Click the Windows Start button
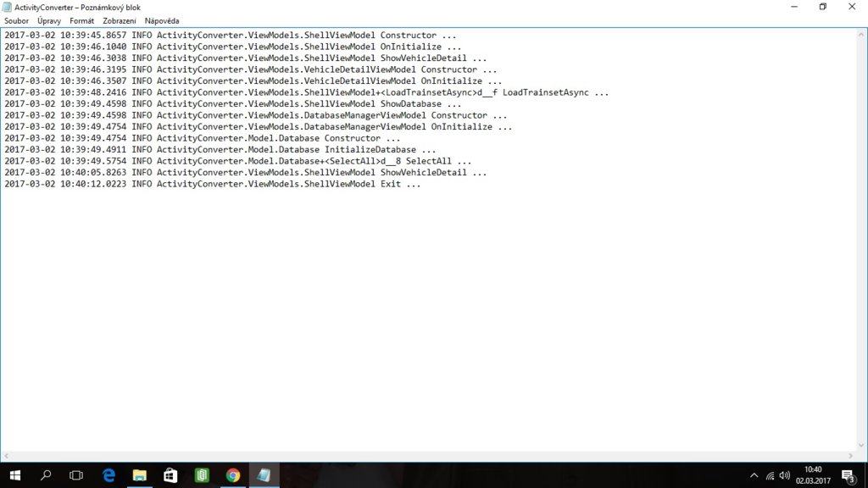 (14, 475)
